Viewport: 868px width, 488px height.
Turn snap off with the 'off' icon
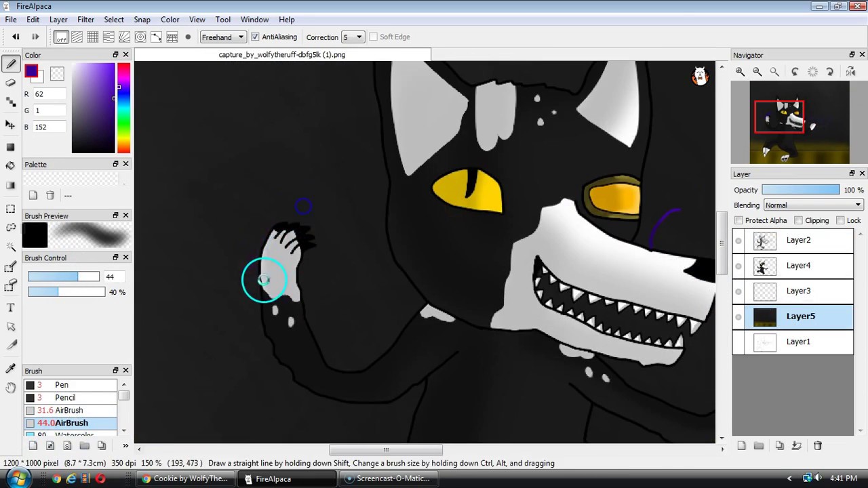pyautogui.click(x=61, y=37)
